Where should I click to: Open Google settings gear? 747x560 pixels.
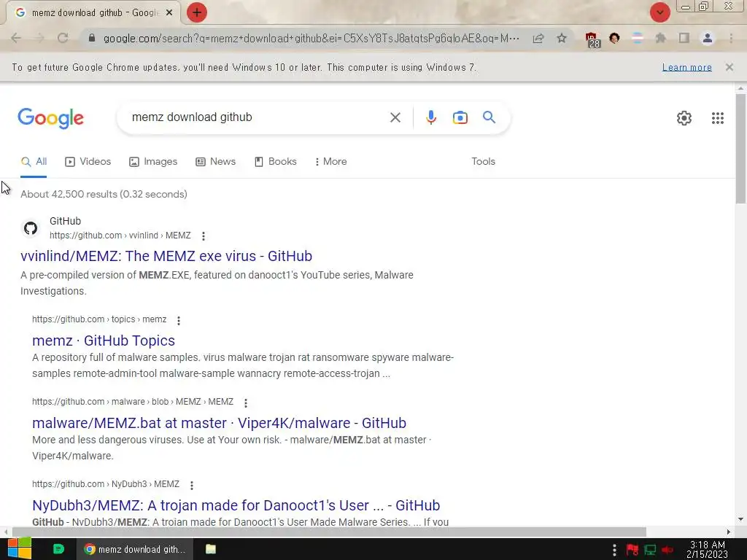tap(684, 118)
